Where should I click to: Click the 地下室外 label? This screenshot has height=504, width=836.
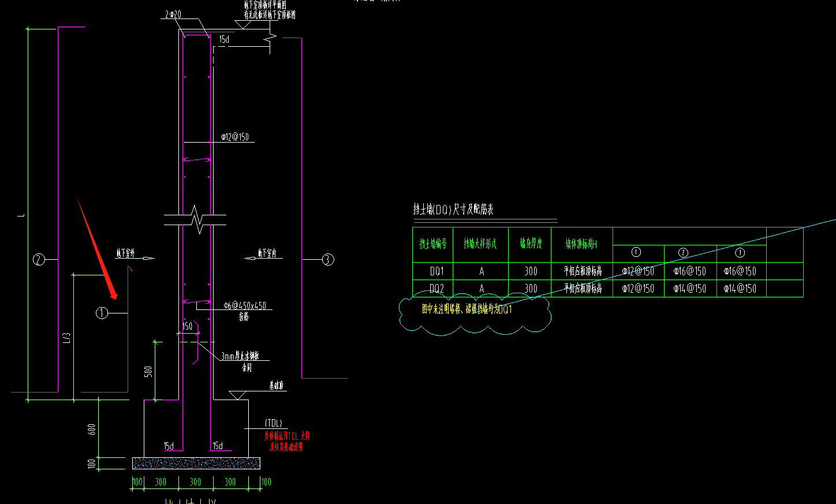(x=125, y=253)
